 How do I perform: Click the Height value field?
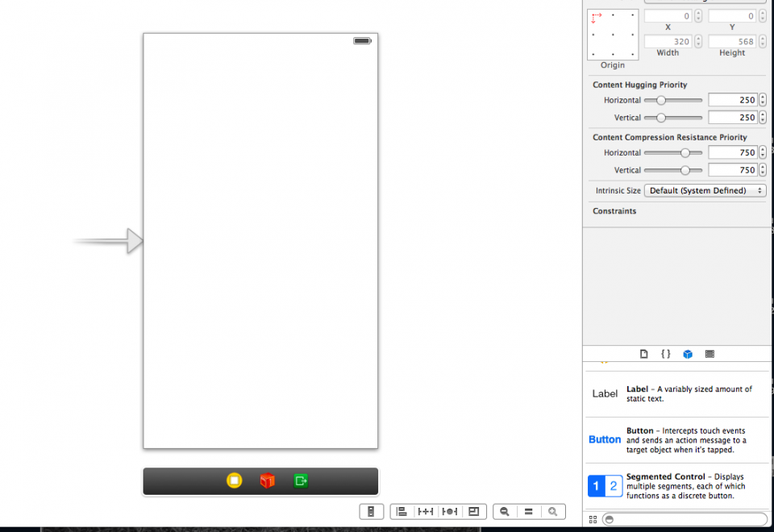731,41
